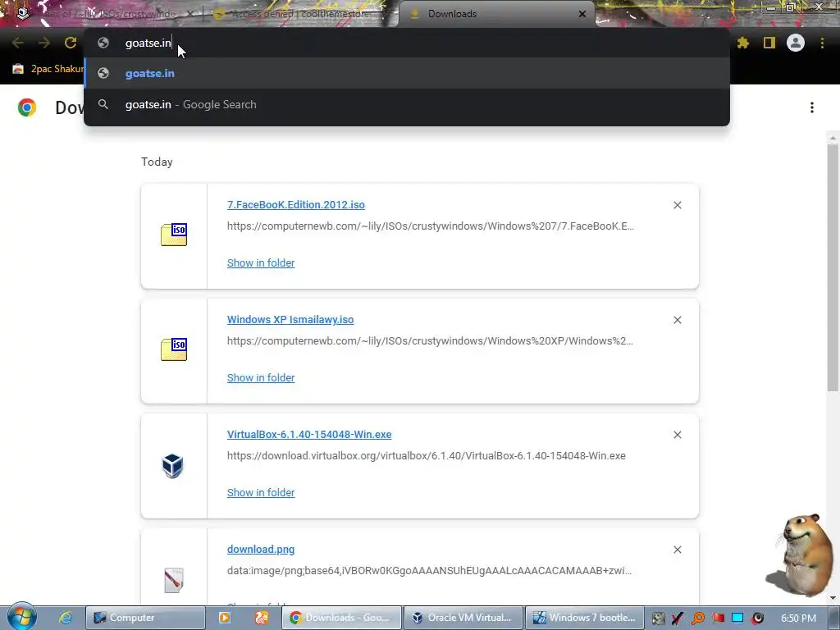This screenshot has height=630, width=840.
Task: Toggle the side panel icon
Action: [x=769, y=43]
